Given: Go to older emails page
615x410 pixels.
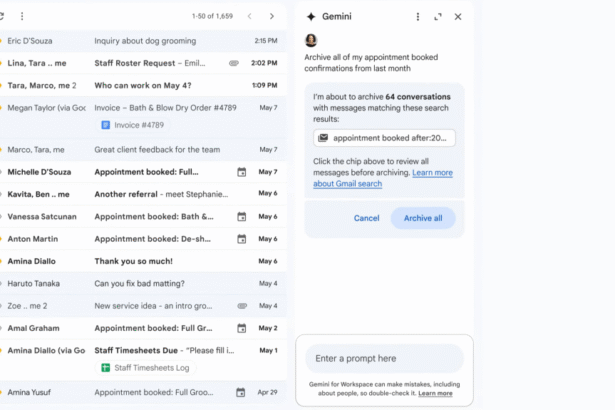Looking at the screenshot, I should 272,16.
